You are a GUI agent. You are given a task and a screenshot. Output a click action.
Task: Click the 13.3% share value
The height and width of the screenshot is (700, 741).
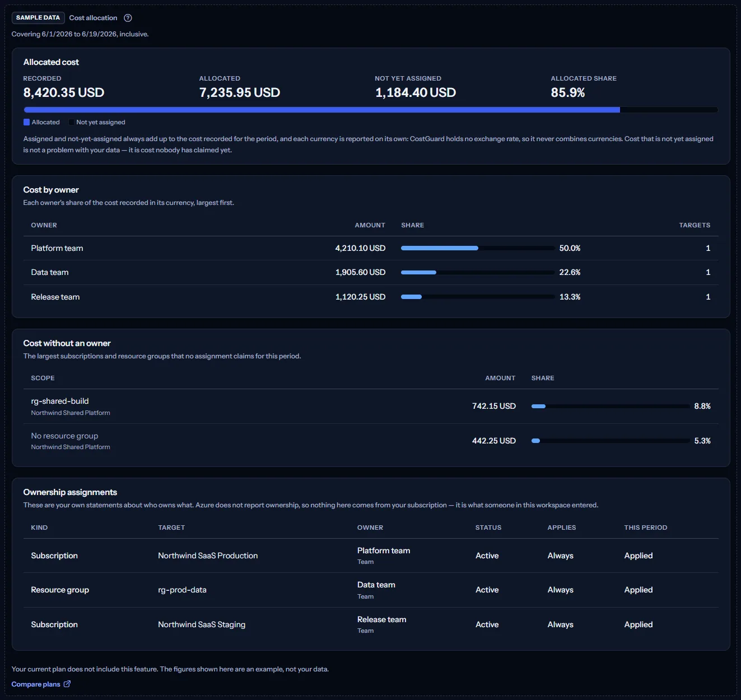coord(570,297)
